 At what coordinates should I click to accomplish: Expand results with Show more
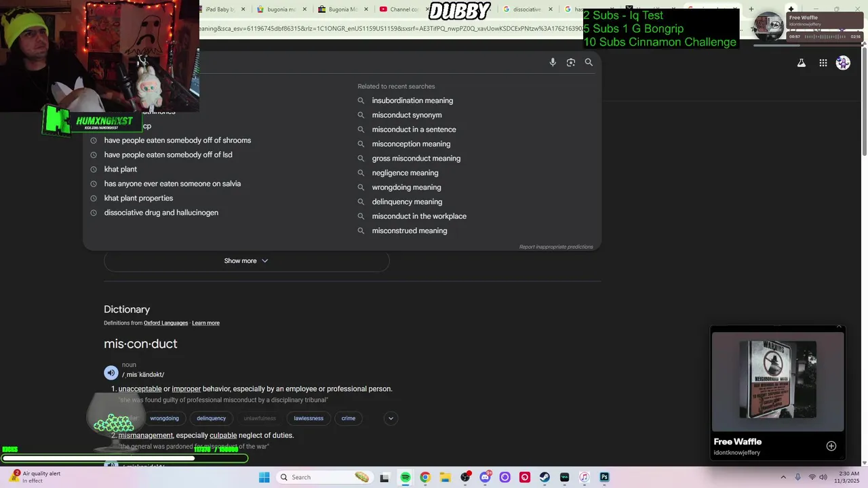(246, 261)
